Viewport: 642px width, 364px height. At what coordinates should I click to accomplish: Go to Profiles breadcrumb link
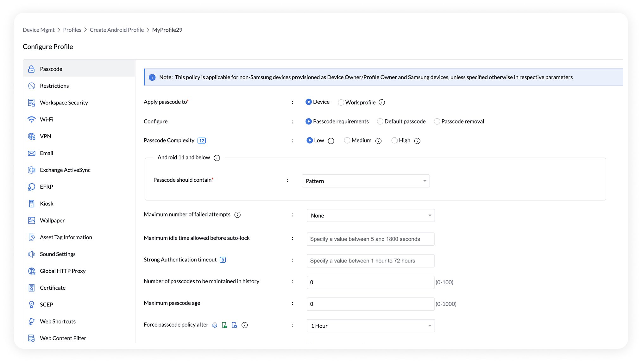click(x=72, y=30)
